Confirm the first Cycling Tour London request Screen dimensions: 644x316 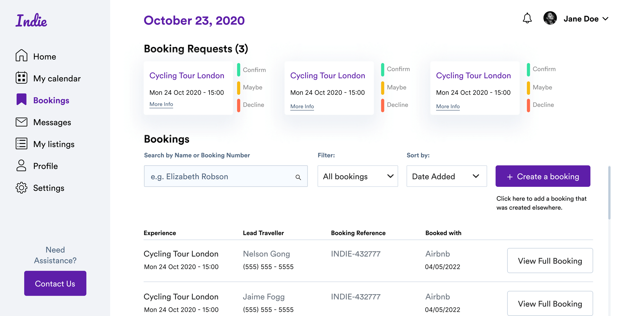point(254,70)
